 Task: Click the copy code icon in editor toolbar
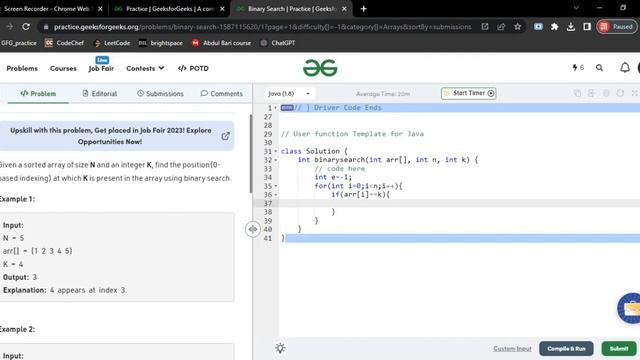point(577,93)
